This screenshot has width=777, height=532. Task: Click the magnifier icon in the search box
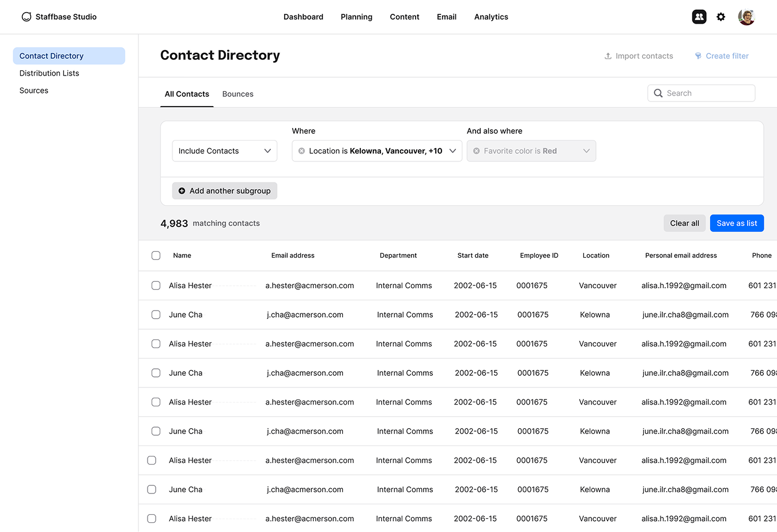coord(658,93)
